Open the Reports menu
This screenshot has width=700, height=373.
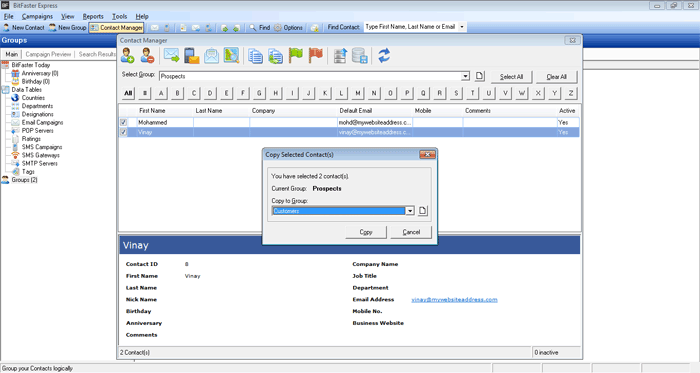point(93,17)
